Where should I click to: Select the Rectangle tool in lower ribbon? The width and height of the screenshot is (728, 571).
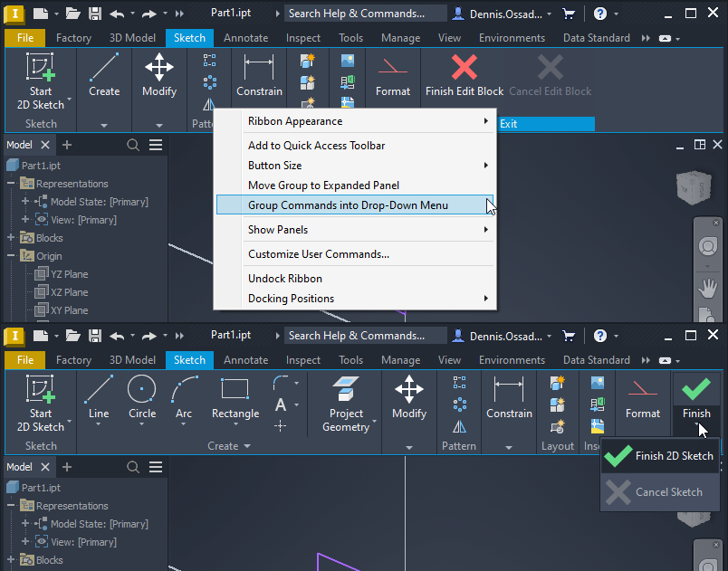point(235,400)
